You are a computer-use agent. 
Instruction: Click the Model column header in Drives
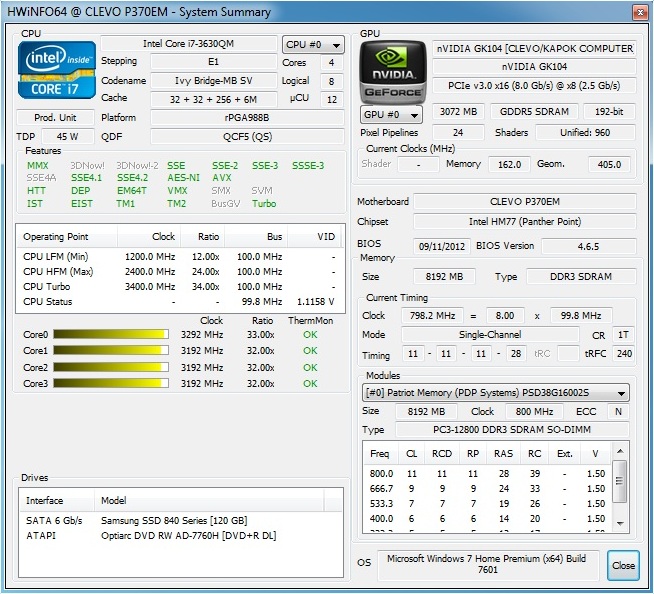pos(209,500)
